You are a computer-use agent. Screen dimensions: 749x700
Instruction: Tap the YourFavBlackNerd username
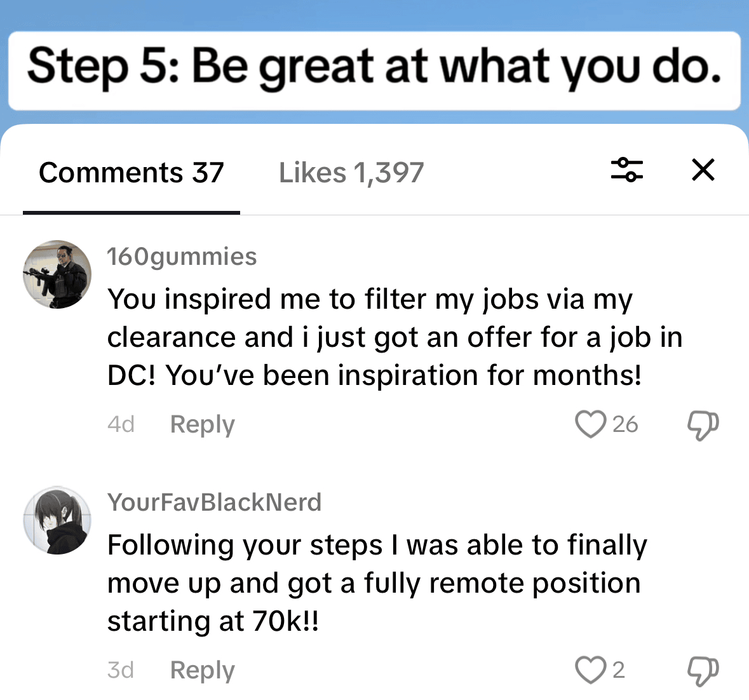(214, 502)
